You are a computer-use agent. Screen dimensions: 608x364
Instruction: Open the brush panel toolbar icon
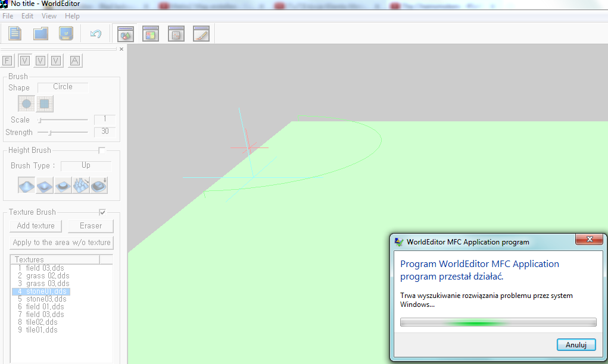click(201, 34)
